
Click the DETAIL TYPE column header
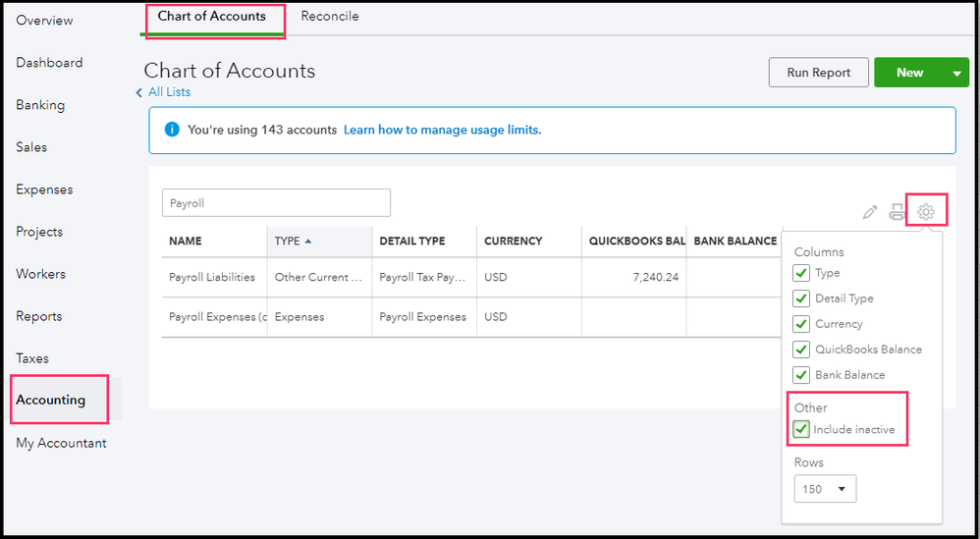tap(424, 242)
